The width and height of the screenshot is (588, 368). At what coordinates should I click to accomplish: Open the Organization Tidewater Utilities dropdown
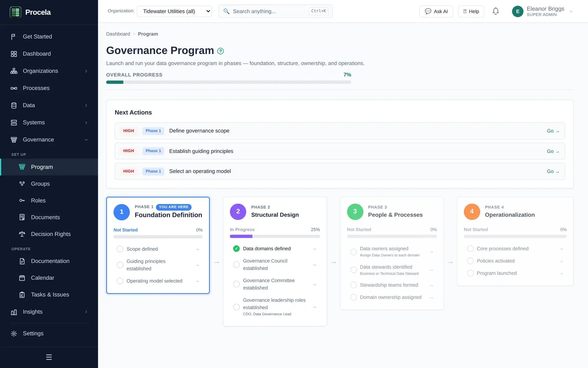point(174,11)
